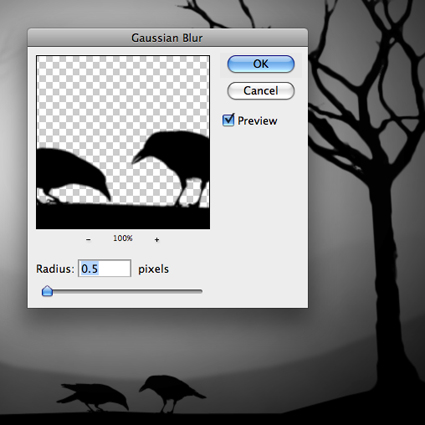Click the right crow silhouette on canvas
Screen dimensions: 425x425
click(x=170, y=392)
